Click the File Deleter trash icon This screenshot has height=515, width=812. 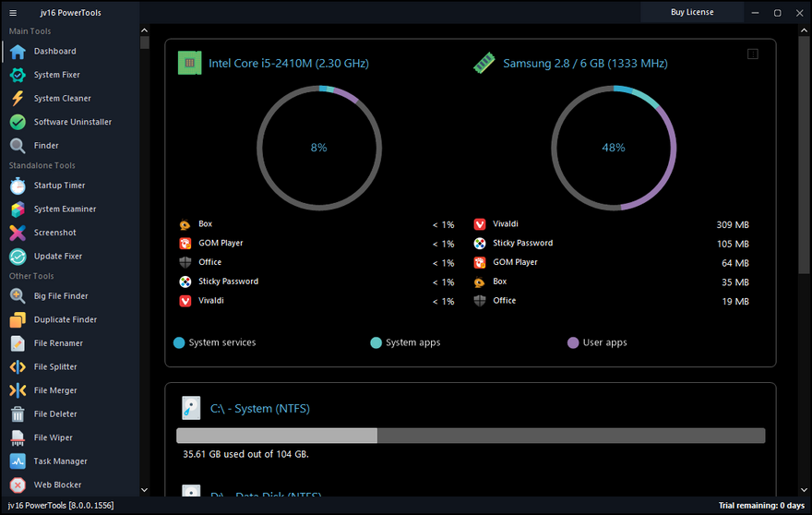click(18, 414)
